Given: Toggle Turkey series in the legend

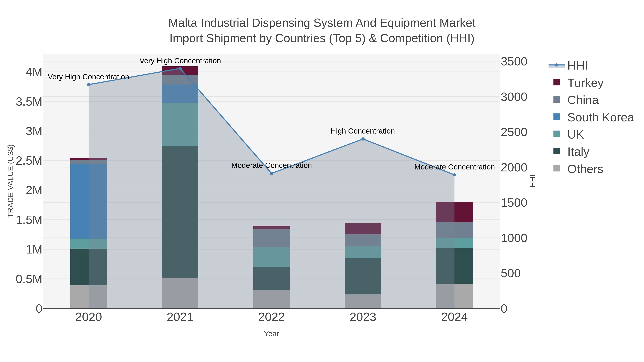Looking at the screenshot, I should coord(578,83).
